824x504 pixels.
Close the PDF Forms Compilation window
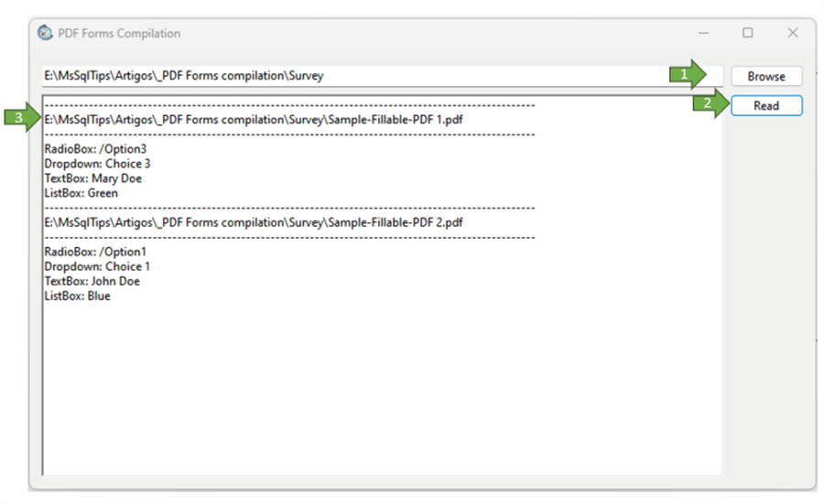coord(793,33)
